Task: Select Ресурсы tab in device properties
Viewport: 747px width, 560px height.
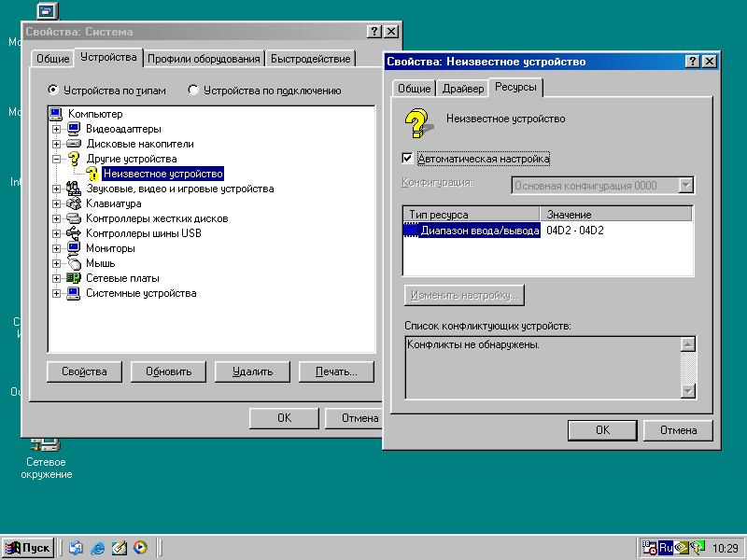Action: click(x=515, y=87)
